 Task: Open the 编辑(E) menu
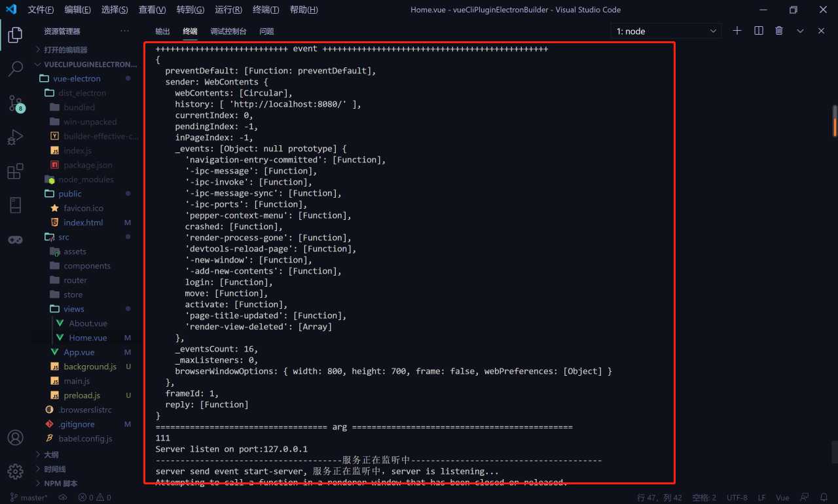[78, 10]
